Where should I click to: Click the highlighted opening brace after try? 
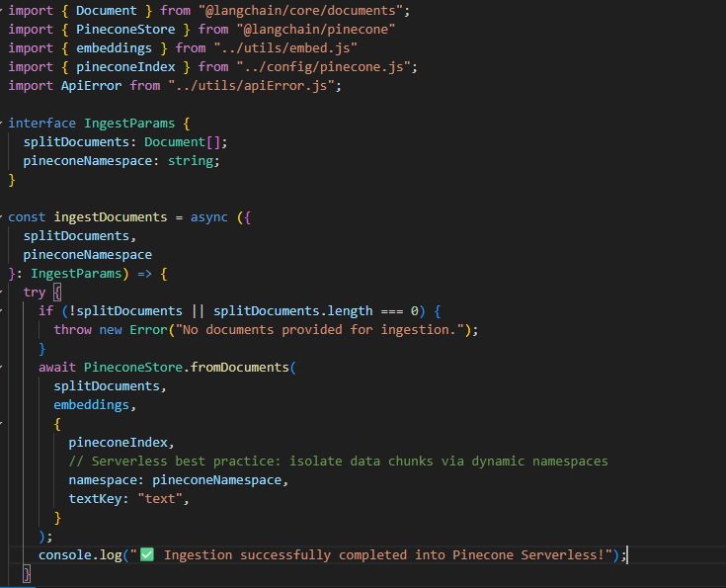57,293
